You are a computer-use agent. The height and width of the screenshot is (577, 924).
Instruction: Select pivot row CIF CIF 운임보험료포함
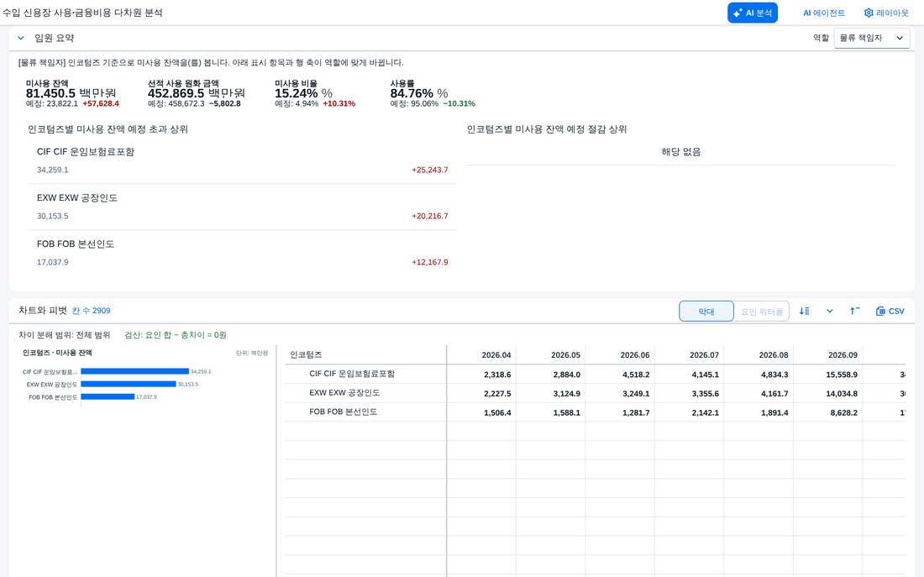click(x=352, y=374)
